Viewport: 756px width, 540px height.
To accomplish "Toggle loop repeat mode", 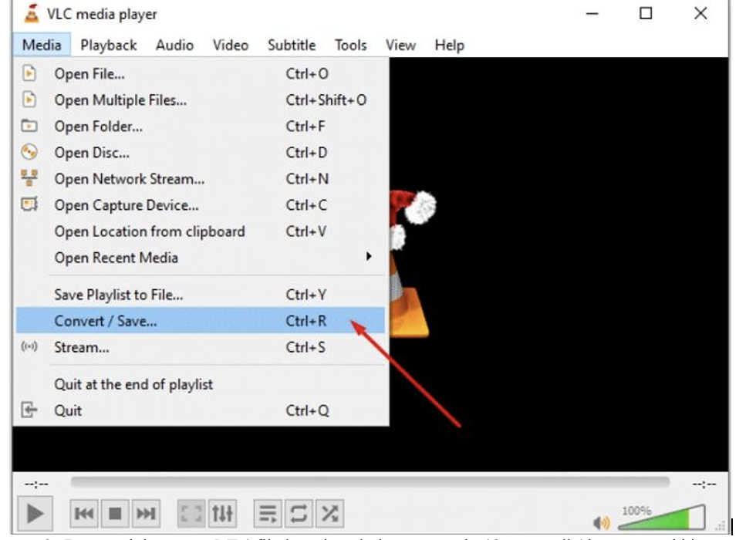I will [298, 513].
